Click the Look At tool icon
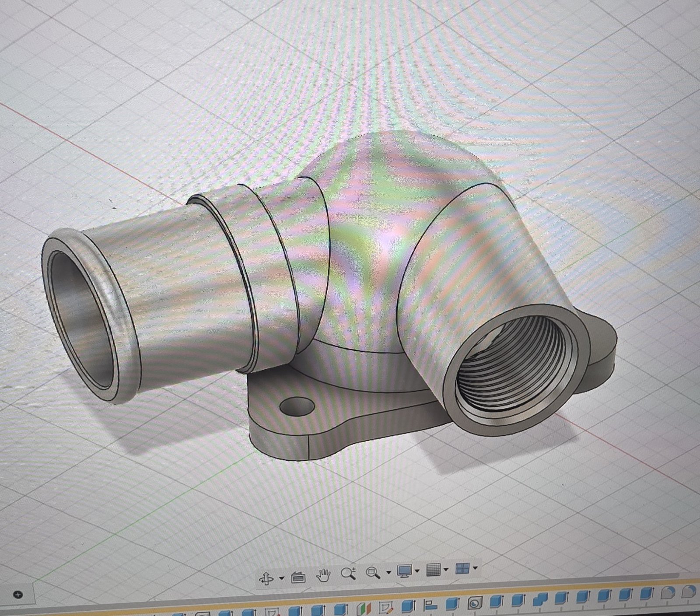 (298, 577)
